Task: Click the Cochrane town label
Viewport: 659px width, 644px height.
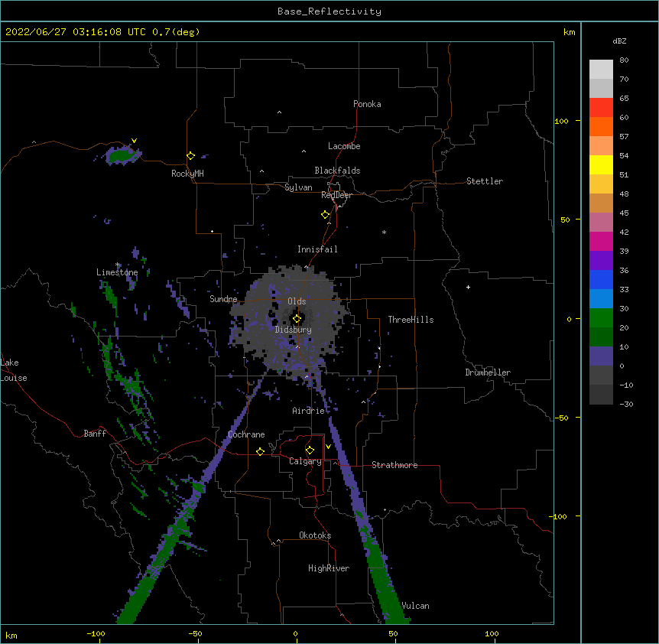Action: coord(246,434)
